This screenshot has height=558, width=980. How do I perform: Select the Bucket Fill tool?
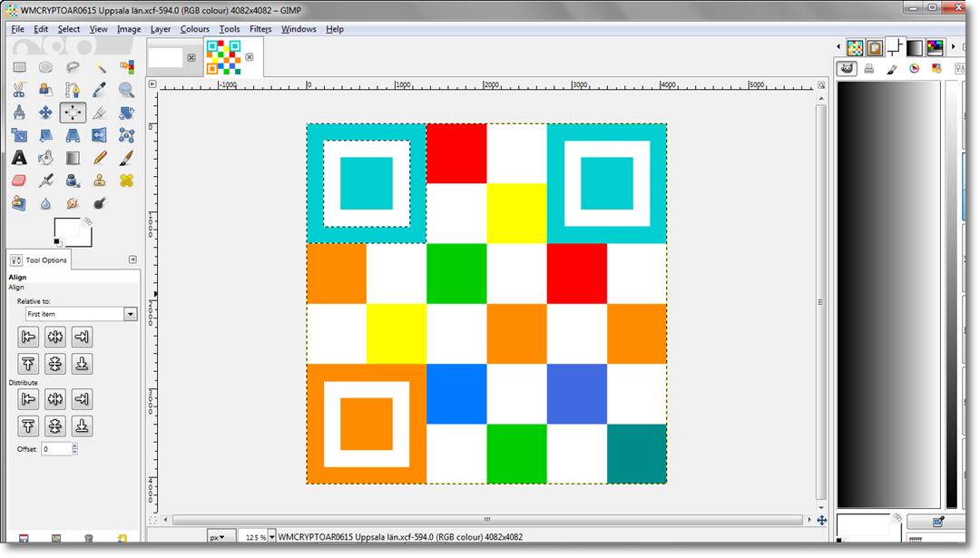[45, 158]
